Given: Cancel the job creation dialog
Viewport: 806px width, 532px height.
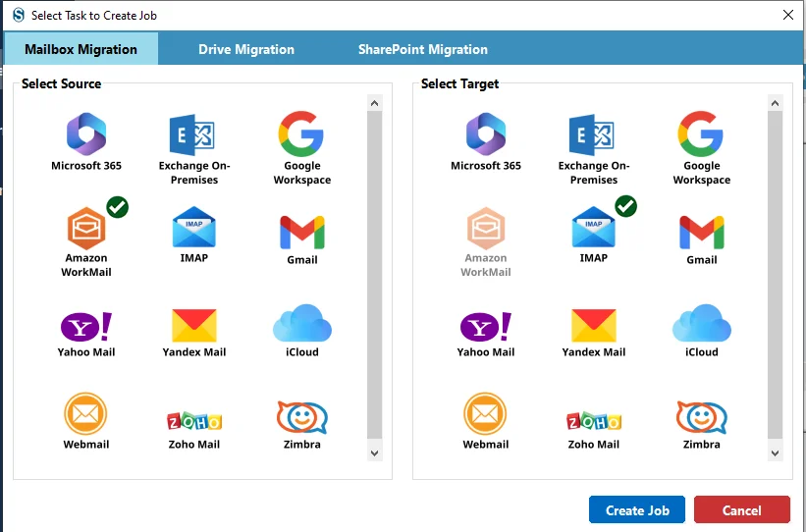Looking at the screenshot, I should pyautogui.click(x=742, y=509).
